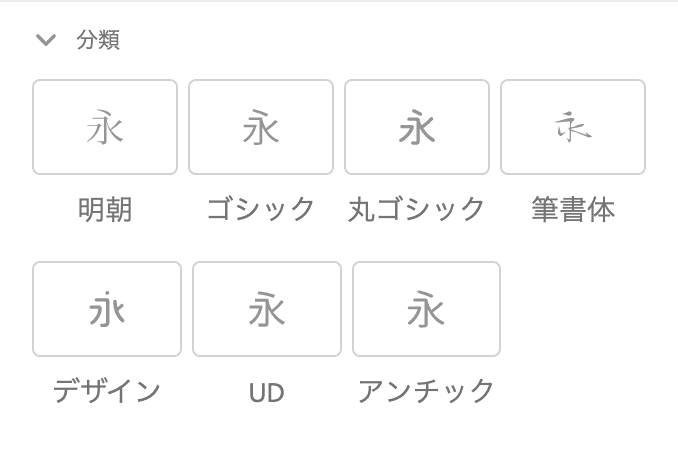Click the 永 glyph in the 明朝 tile
The width and height of the screenshot is (678, 468).
[105, 127]
